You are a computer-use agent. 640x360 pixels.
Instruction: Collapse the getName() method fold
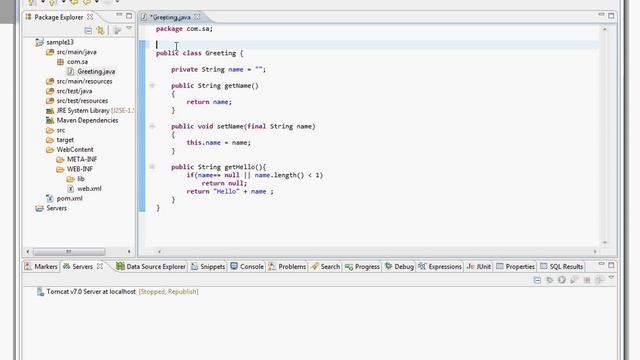[152, 86]
